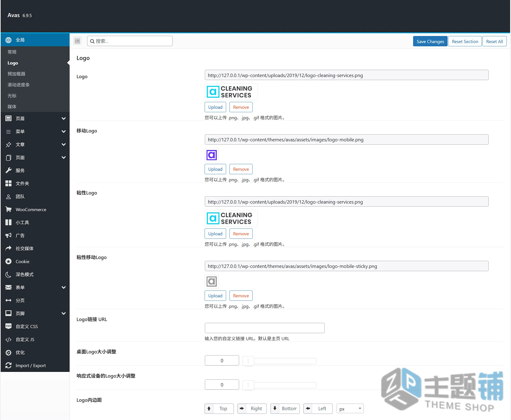This screenshot has height=420, width=511.
Task: Click the Import / Export refresh icon
Action: tap(8, 365)
